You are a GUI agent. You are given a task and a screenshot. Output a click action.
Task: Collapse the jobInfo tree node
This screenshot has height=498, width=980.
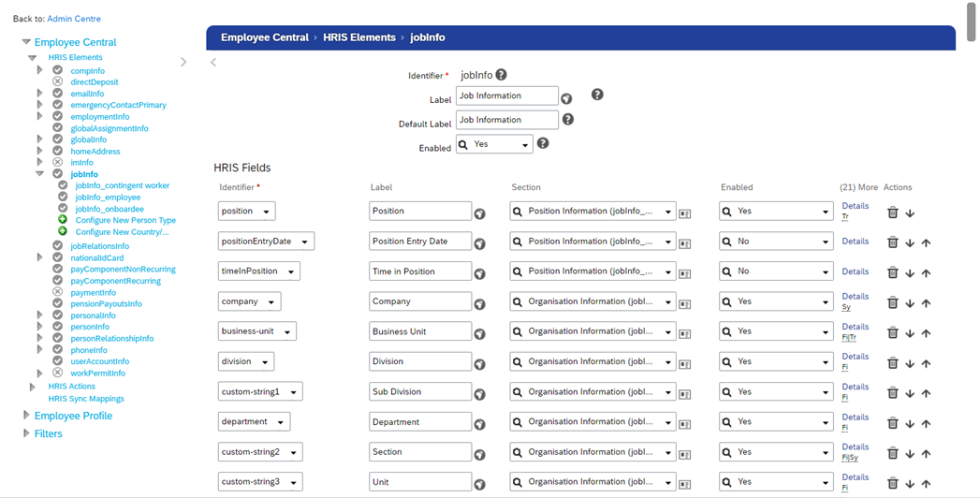pos(39,174)
